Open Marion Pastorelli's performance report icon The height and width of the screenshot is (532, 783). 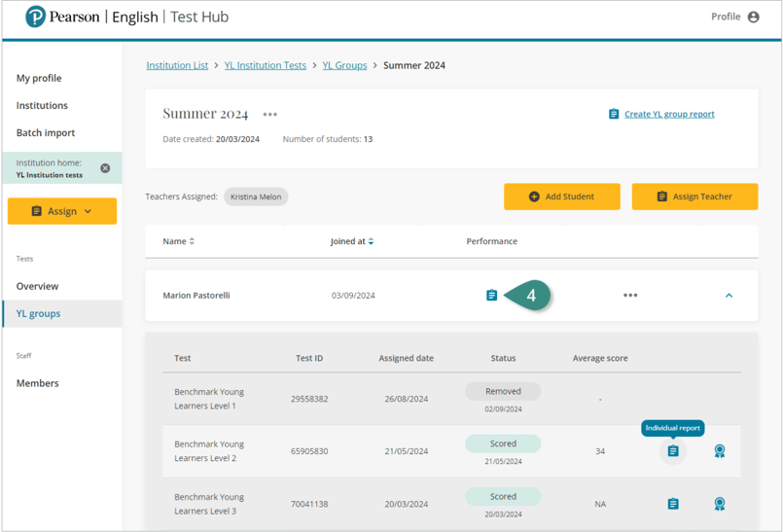(x=491, y=295)
